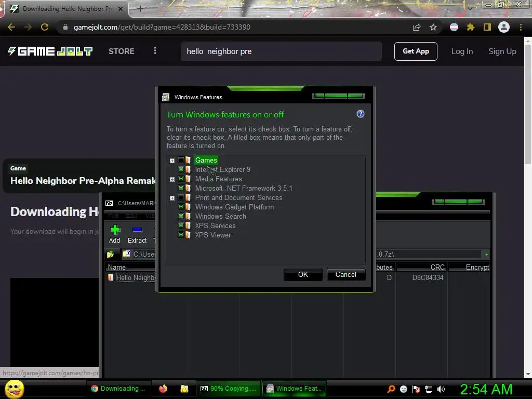Select the Games tree item label
Image resolution: width=532 pixels, height=399 pixels.
[206, 160]
